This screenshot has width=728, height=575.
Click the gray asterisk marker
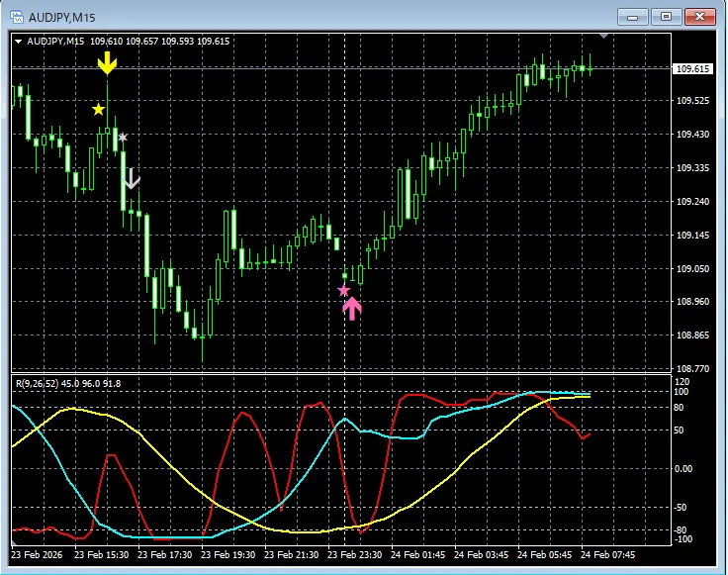(x=123, y=138)
